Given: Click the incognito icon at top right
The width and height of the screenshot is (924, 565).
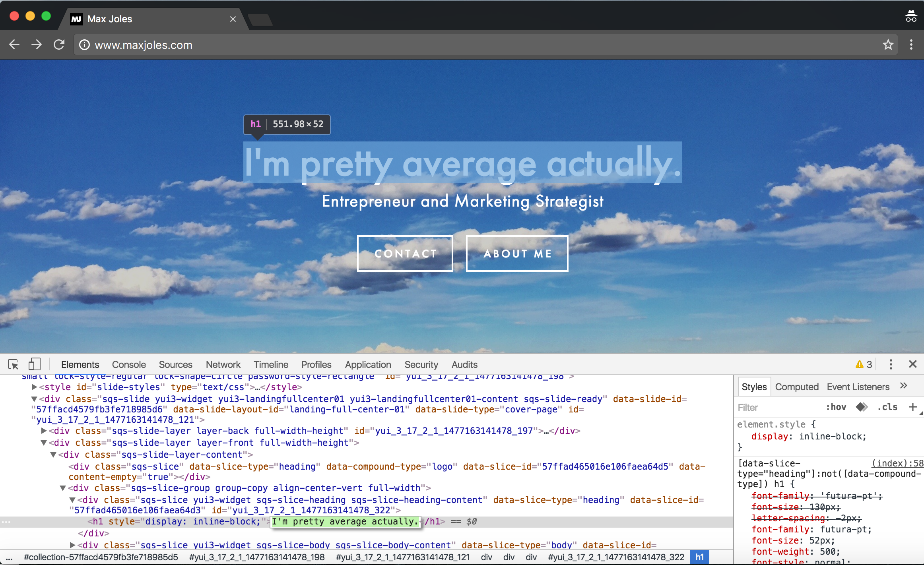Looking at the screenshot, I should click(911, 16).
